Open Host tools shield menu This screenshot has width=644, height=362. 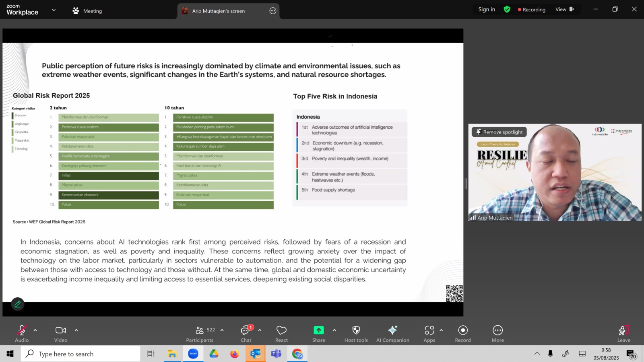pyautogui.click(x=356, y=334)
